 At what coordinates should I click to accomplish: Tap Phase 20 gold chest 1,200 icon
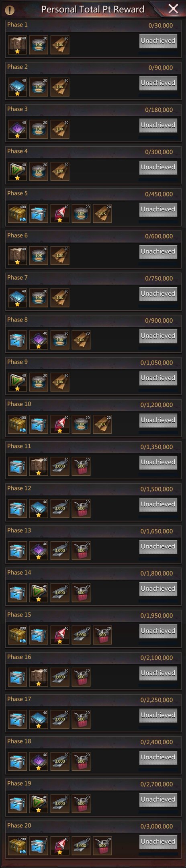point(18,846)
